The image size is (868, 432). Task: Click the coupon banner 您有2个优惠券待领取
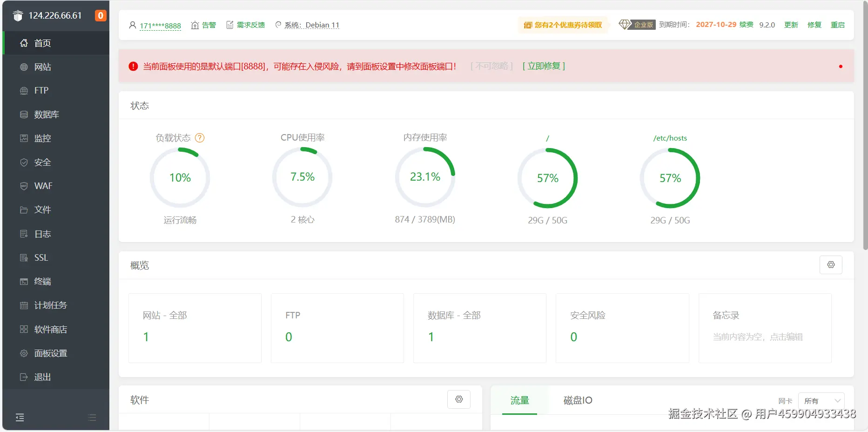563,25
